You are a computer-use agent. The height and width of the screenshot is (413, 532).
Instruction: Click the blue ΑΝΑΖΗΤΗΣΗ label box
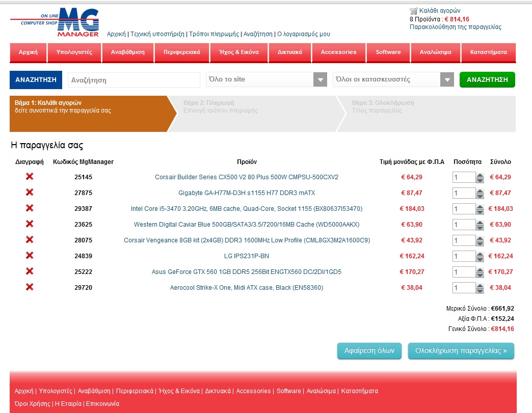tap(36, 79)
